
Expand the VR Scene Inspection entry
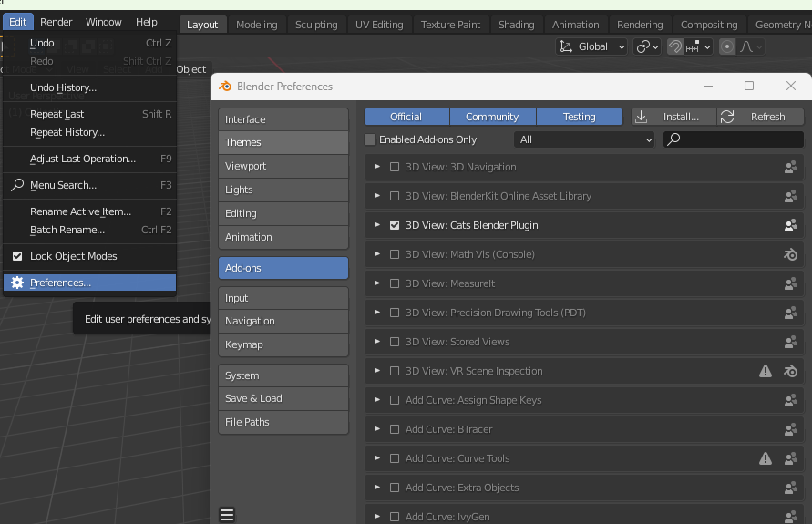(377, 371)
